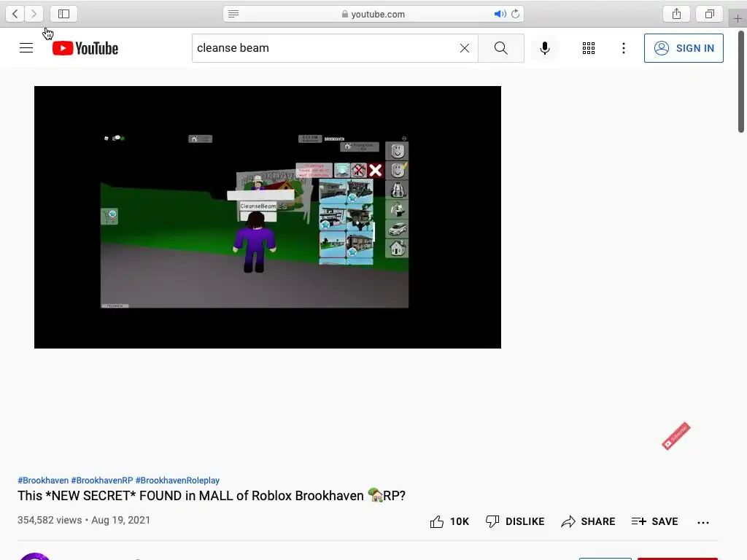Open the YouTube hamburger guide menu
The image size is (747, 560).
[26, 48]
